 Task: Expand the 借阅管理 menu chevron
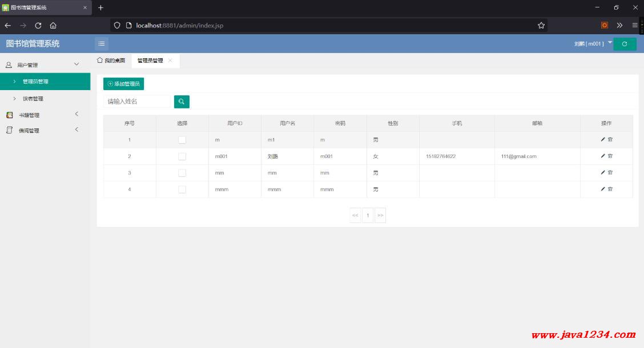point(77,130)
